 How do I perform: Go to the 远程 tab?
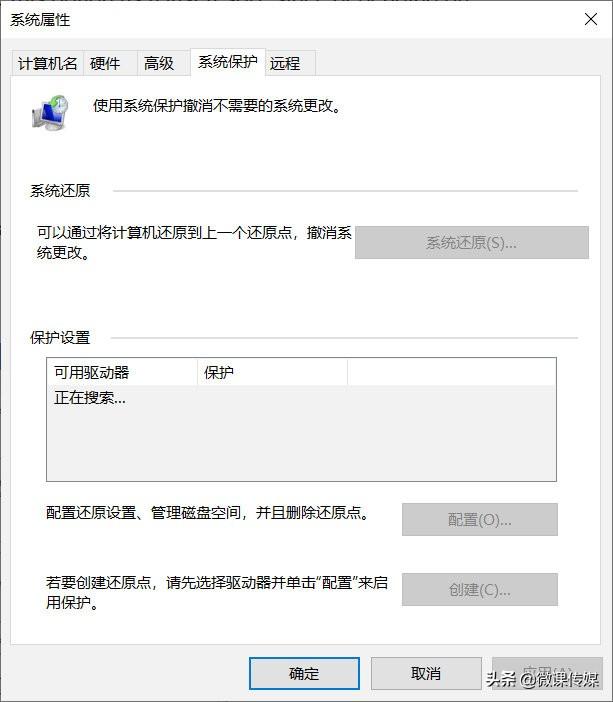[285, 63]
